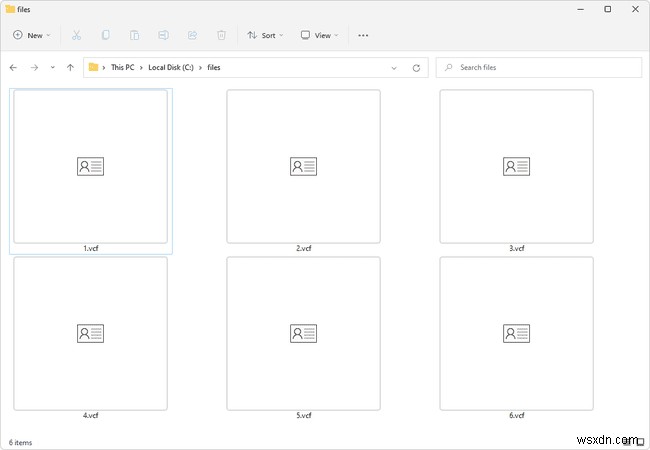
Task: Open the See more ellipsis menu
Action: (x=363, y=35)
